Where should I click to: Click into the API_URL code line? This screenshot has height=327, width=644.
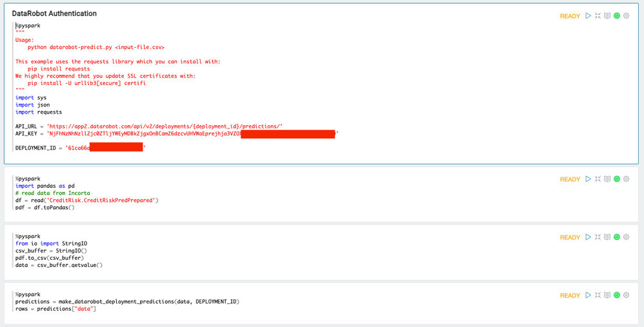tap(148, 126)
